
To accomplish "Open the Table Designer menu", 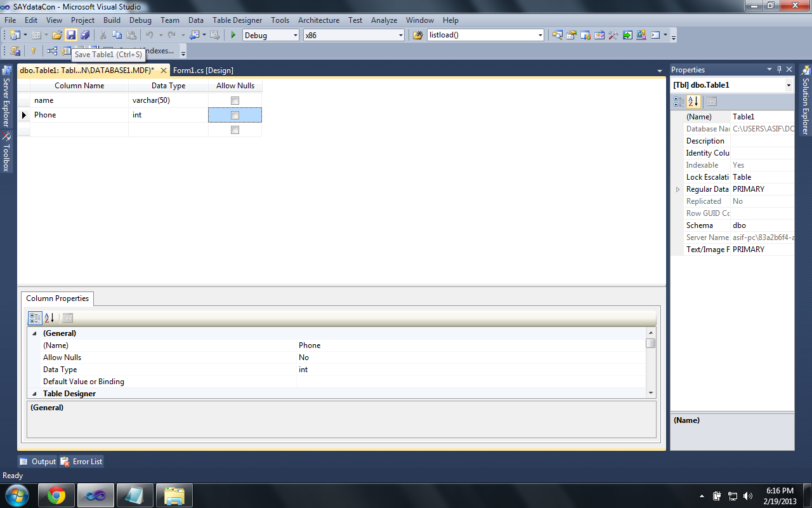I will 237,20.
